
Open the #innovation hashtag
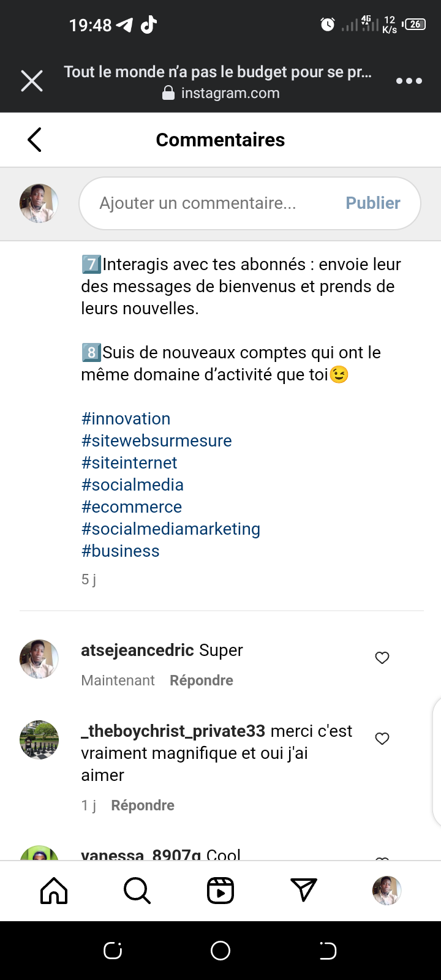[x=126, y=419]
